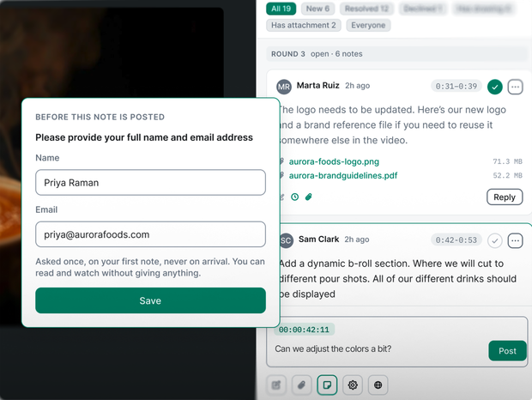Collapse the Round 3 notes section
Screen dimensions: 532x400
(397, 54)
